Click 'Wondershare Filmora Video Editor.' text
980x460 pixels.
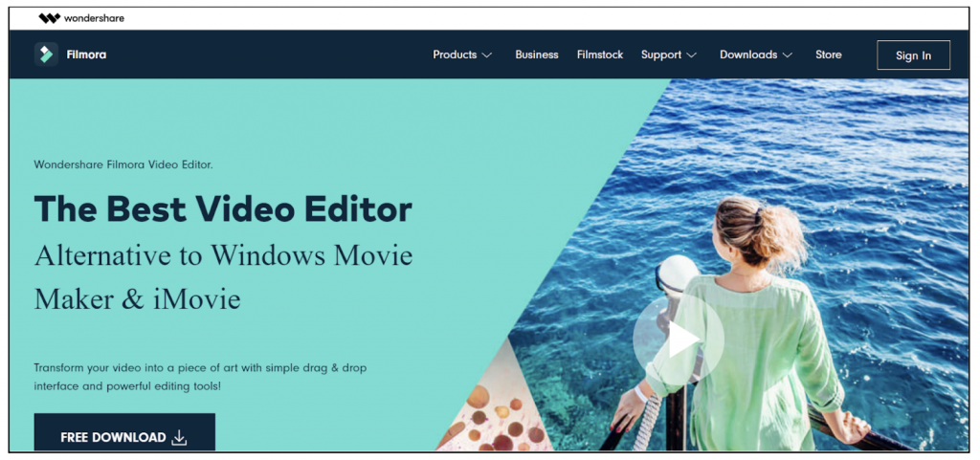pyautogui.click(x=123, y=165)
